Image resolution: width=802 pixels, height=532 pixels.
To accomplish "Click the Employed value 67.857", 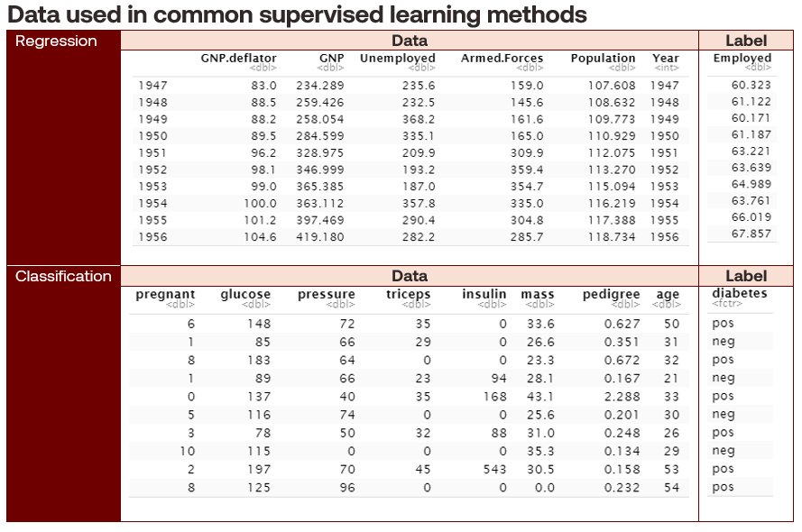I will point(751,234).
